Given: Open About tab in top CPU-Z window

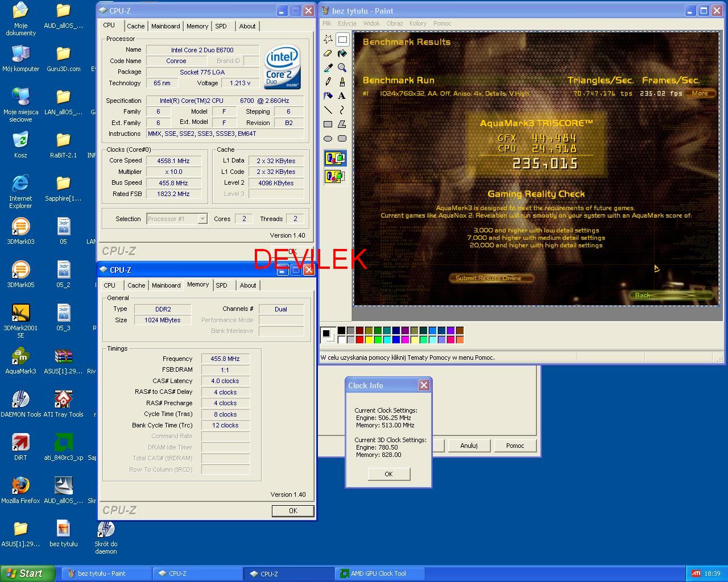Looking at the screenshot, I should tap(247, 26).
